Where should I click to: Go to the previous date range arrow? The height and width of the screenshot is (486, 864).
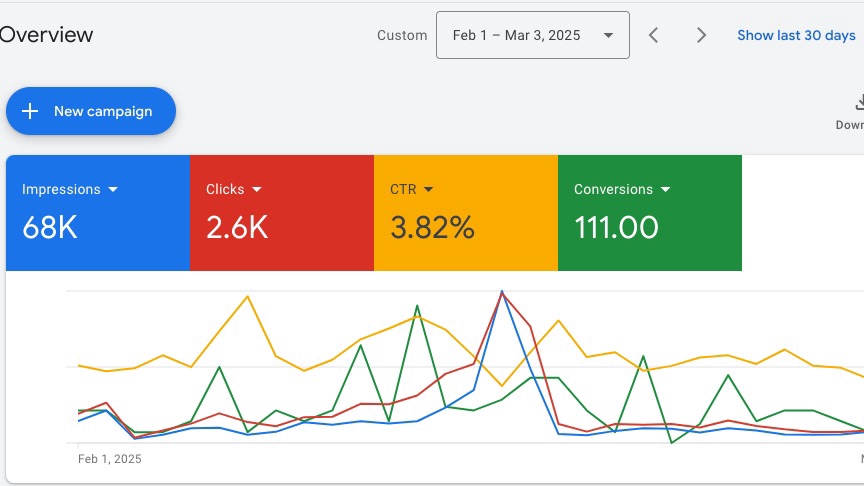(x=653, y=35)
